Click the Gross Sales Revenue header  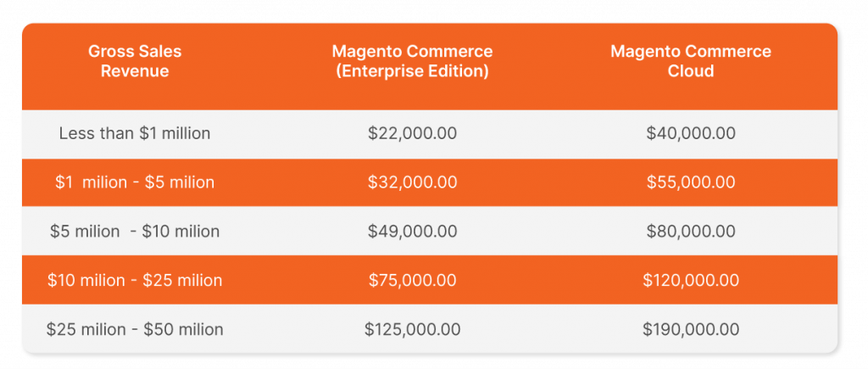click(135, 61)
